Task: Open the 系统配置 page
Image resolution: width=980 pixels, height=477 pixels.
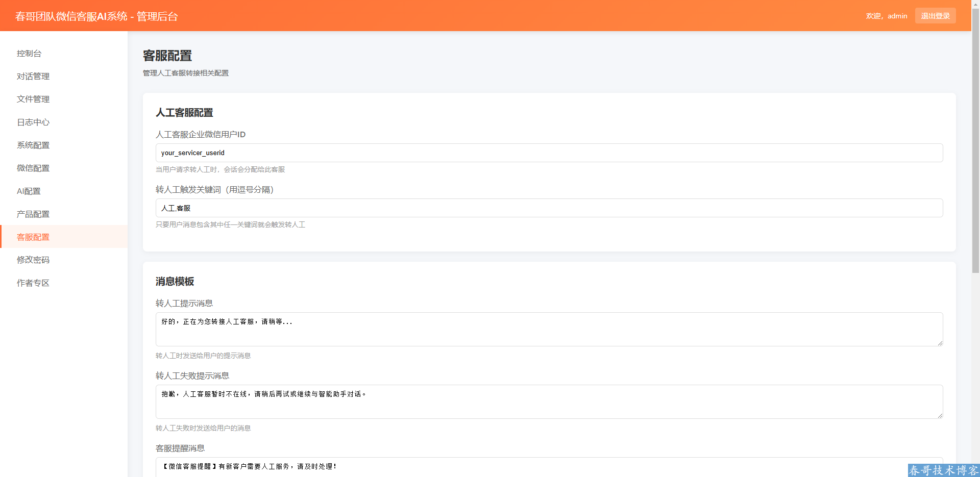Action: (x=33, y=145)
